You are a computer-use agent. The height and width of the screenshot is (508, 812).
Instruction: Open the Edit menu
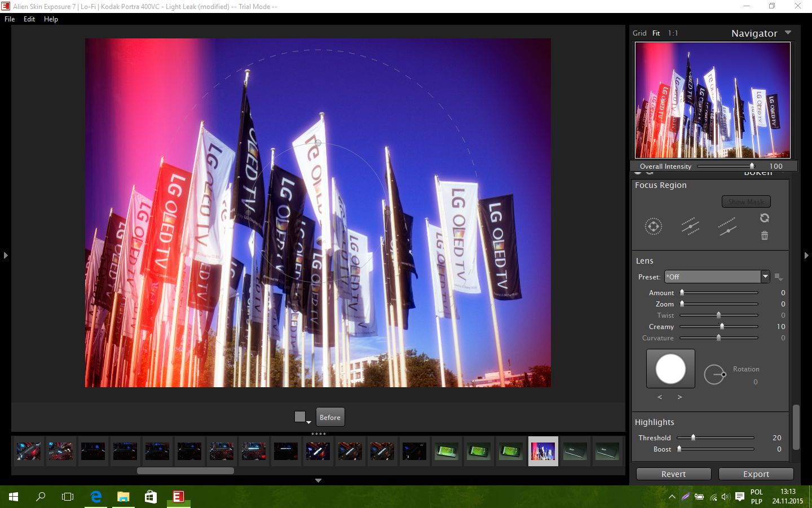[29, 19]
